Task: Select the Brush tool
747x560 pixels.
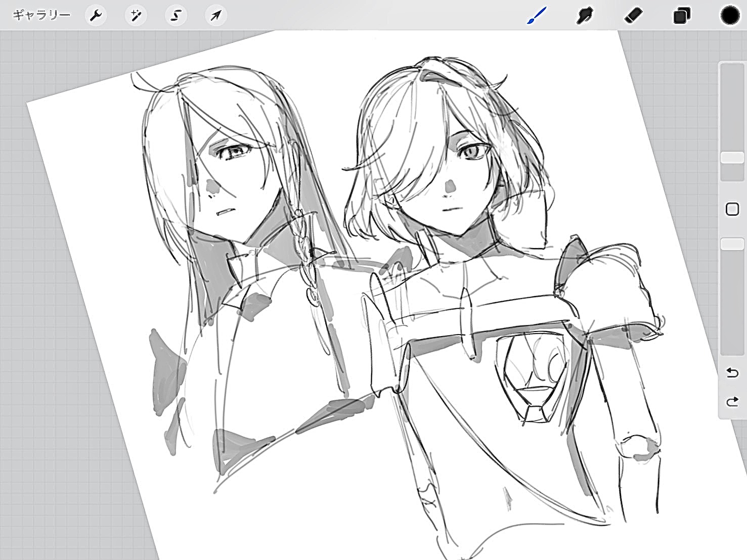Action: [537, 16]
